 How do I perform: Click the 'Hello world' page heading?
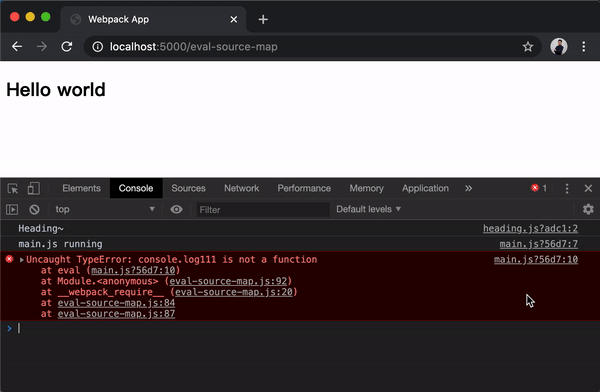(x=56, y=90)
